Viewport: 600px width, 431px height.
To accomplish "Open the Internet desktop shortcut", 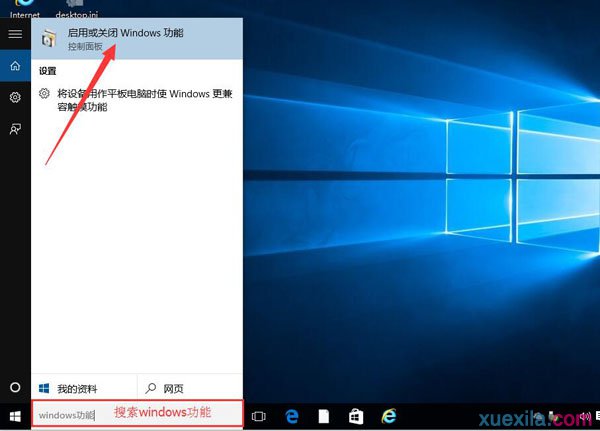I will tap(24, 10).
